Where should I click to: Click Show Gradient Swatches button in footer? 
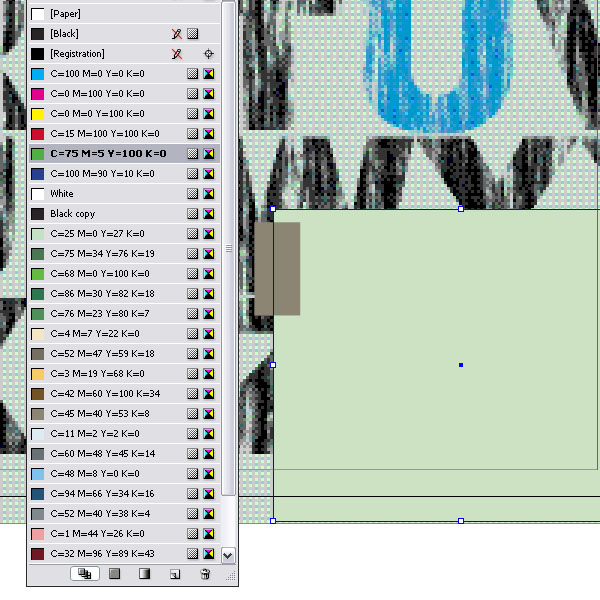145,574
